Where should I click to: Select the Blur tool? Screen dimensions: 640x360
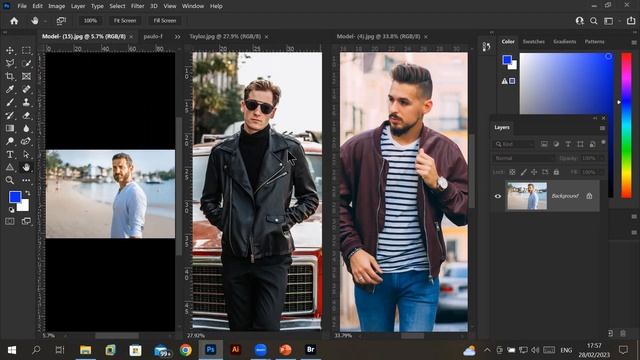[x=26, y=128]
